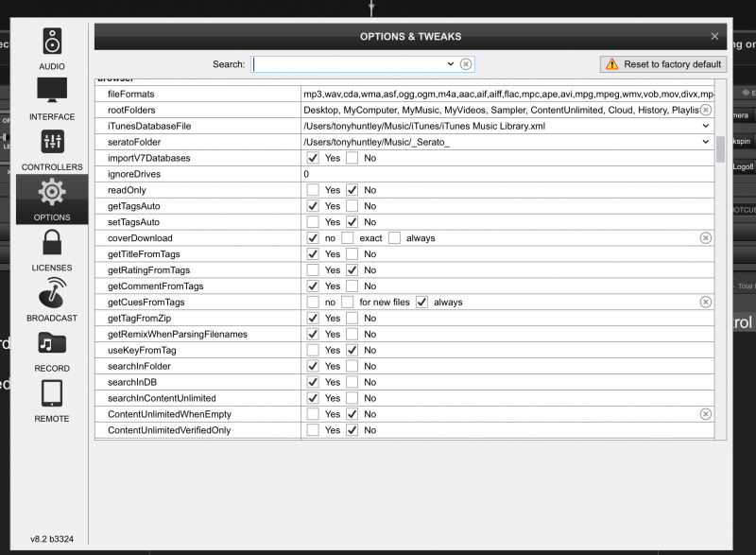This screenshot has width=756, height=555.
Task: Open the Remote tablet tab
Action: [52, 401]
